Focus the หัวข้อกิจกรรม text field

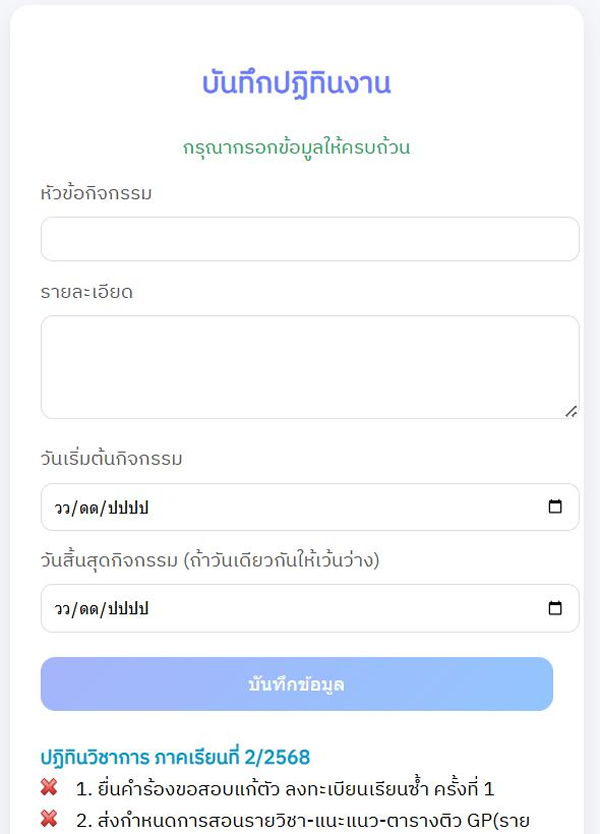pyautogui.click(x=310, y=239)
